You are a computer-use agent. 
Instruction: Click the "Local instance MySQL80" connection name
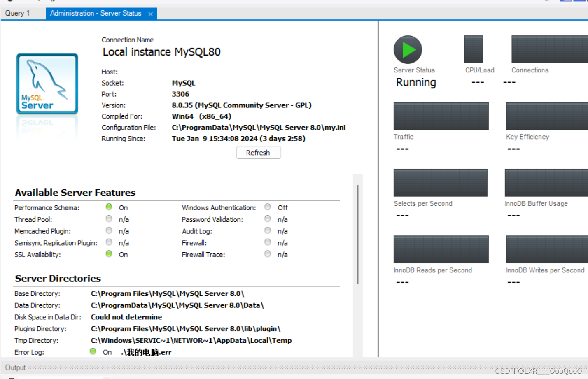pos(161,52)
